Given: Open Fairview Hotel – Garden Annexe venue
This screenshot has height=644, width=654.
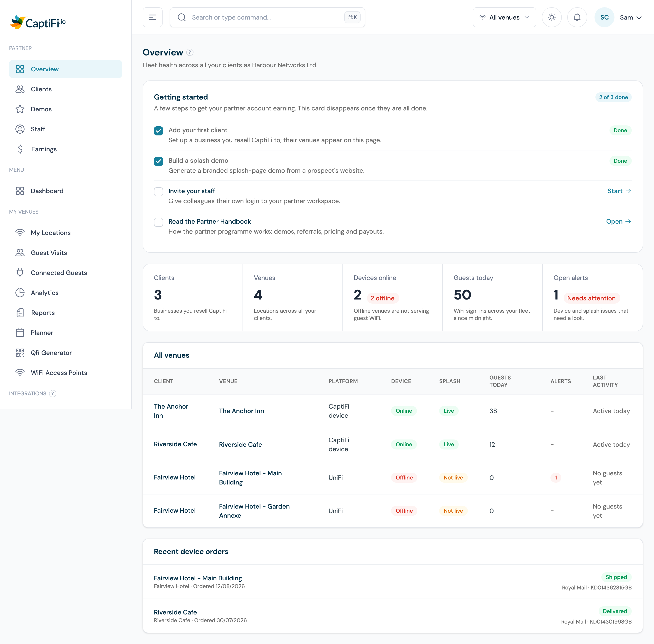Looking at the screenshot, I should tap(254, 511).
